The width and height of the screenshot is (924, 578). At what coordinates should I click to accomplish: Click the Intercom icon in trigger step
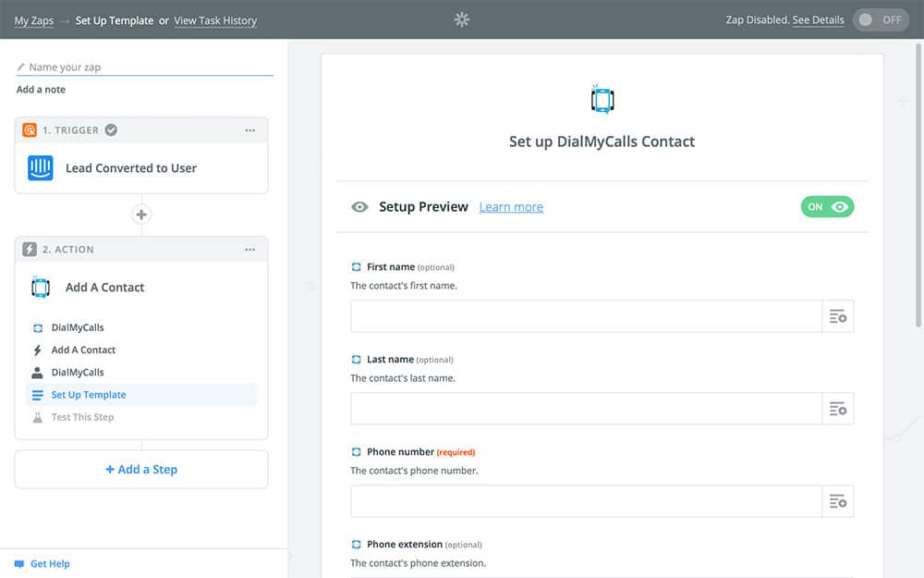(x=41, y=168)
